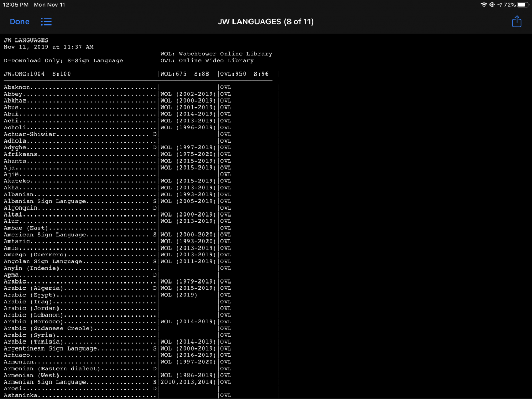The width and height of the screenshot is (532, 399).
Task: Tap the Mon Nov 11 date
Action: [x=49, y=5]
